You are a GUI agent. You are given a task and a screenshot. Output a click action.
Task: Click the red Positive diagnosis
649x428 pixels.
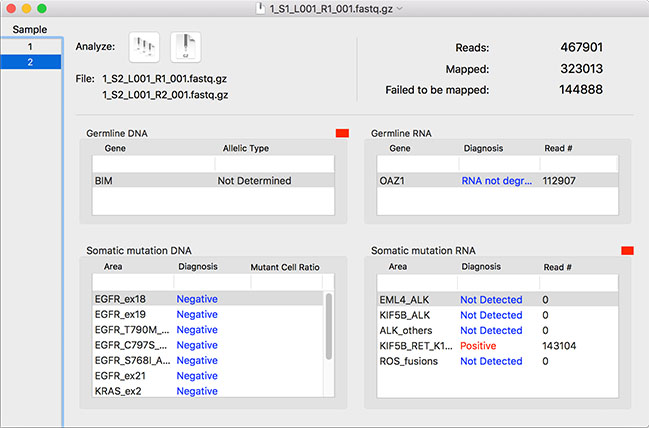[478, 345]
